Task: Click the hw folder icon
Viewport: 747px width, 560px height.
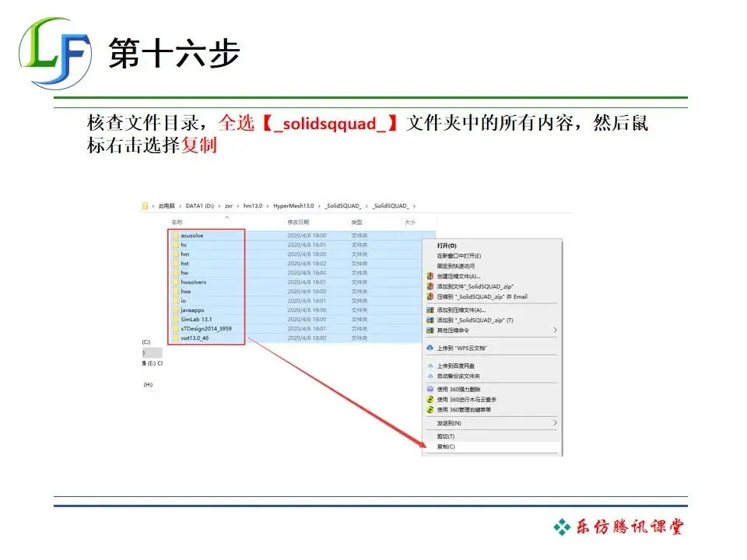Action: pos(175,272)
